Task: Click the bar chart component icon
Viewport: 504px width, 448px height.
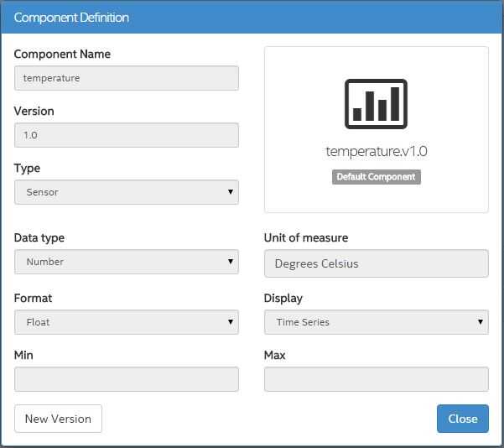Action: [x=376, y=104]
